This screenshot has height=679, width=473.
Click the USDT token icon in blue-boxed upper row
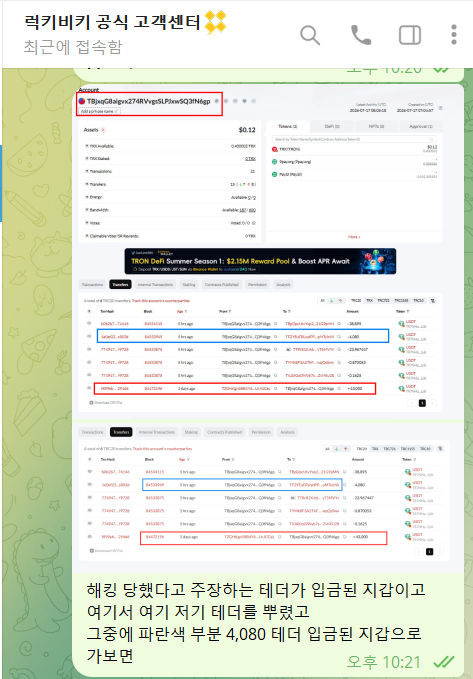pyautogui.click(x=401, y=336)
